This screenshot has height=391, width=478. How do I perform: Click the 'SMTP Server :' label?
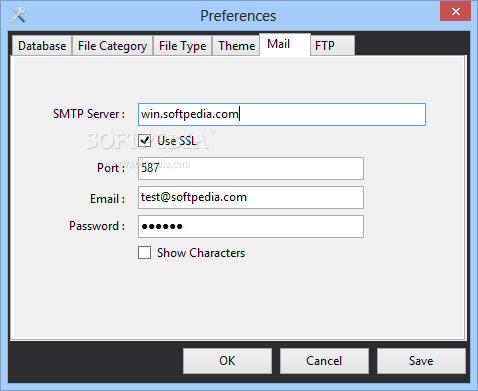click(89, 114)
